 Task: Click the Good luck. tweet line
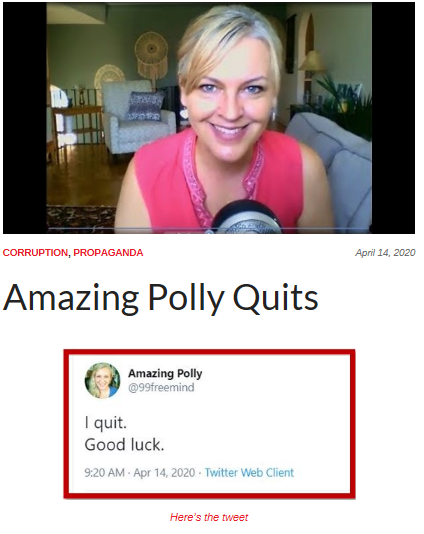[x=124, y=445]
